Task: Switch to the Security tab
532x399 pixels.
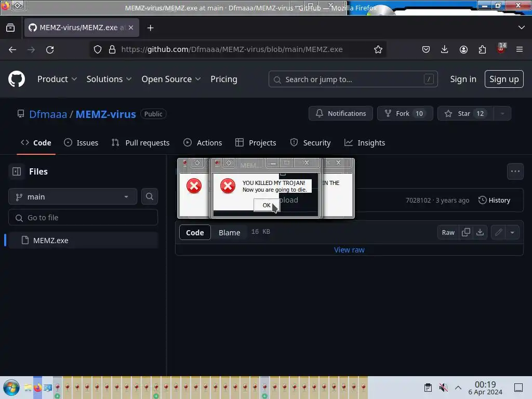Action: point(310,143)
